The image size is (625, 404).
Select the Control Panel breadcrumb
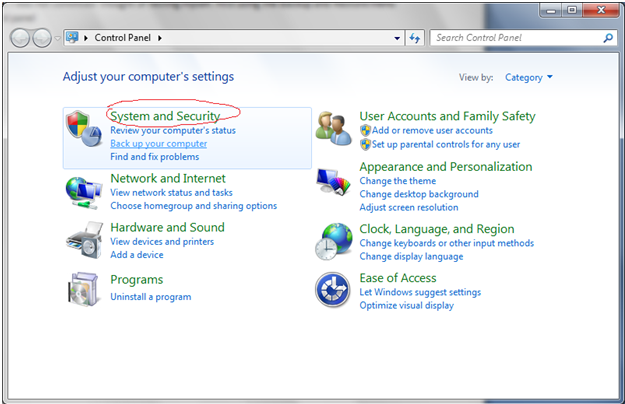coord(123,38)
